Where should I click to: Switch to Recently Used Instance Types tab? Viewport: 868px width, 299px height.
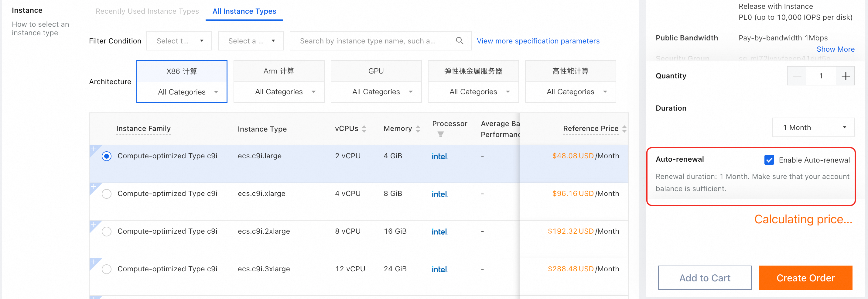(147, 12)
